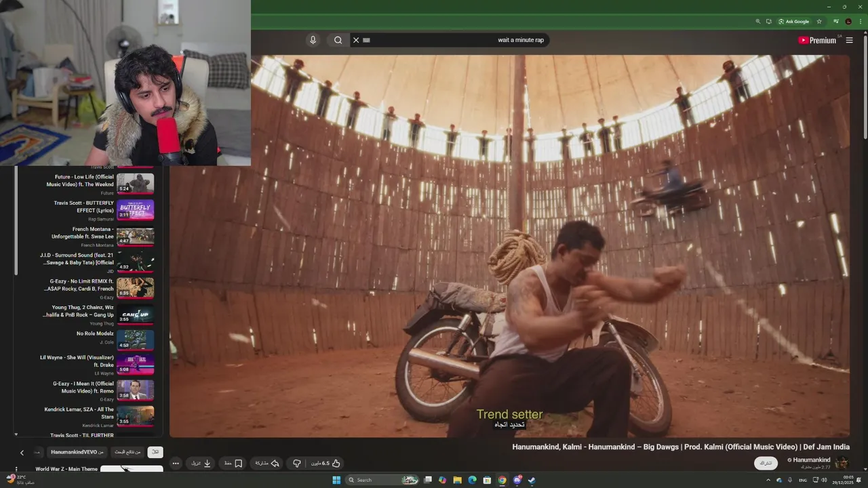Bookmark this page with the star icon
Viewport: 868px width, 488px height.
pyautogui.click(x=819, y=22)
